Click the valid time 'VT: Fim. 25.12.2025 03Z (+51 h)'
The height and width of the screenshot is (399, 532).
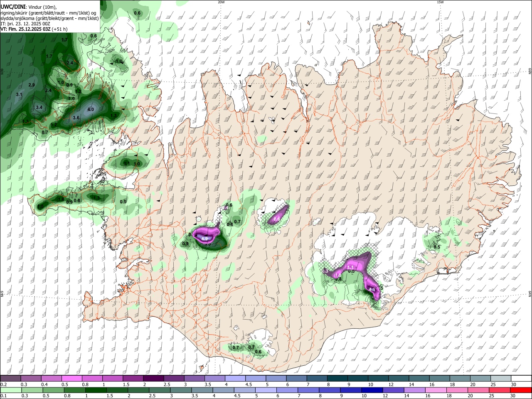tap(34, 30)
